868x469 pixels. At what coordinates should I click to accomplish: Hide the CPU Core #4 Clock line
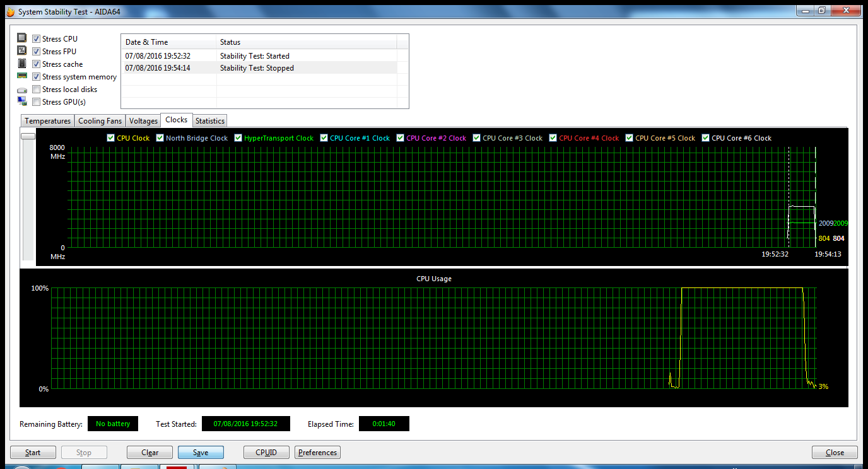click(x=553, y=138)
